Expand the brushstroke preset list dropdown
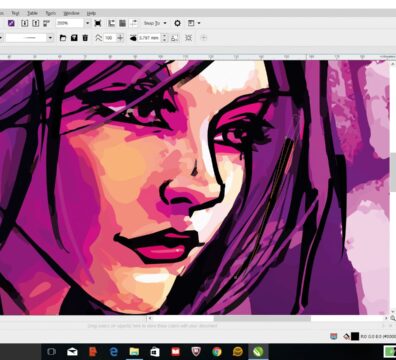Screen dimensions: 396x360 click(x=50, y=38)
